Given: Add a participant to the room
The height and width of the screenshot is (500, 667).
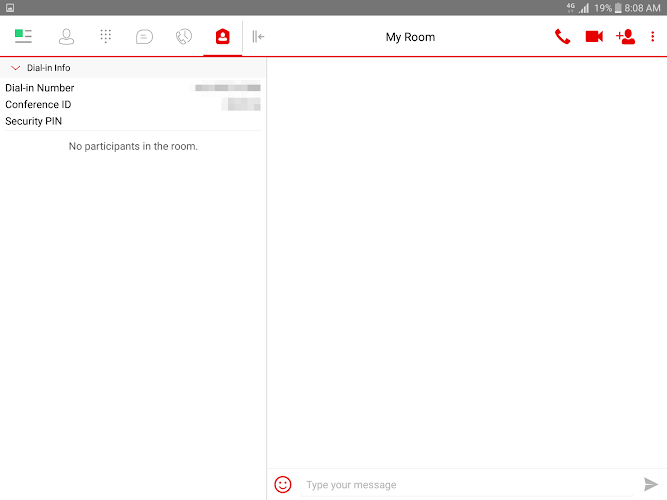Looking at the screenshot, I should tap(625, 37).
